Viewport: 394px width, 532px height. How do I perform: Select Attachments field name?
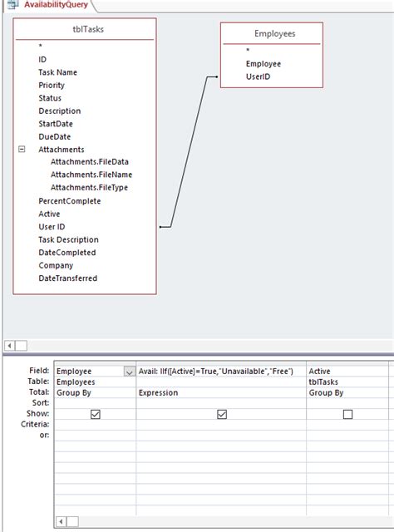(61, 150)
